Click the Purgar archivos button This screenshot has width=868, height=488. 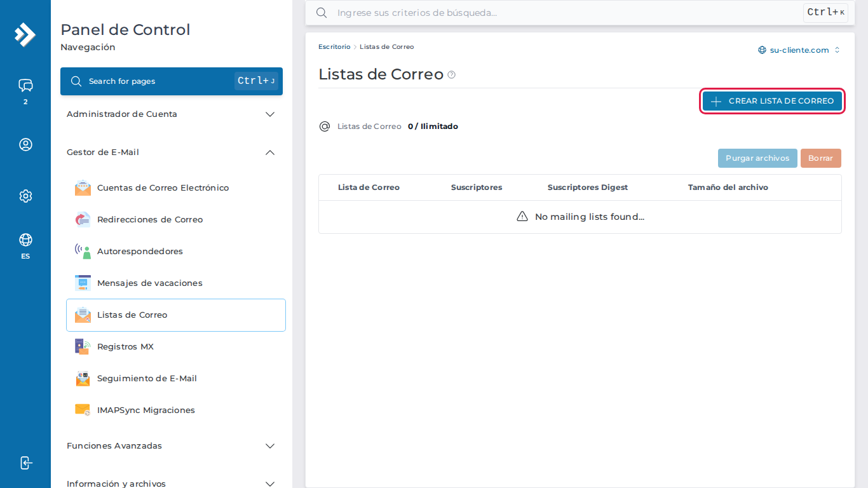pos(757,158)
